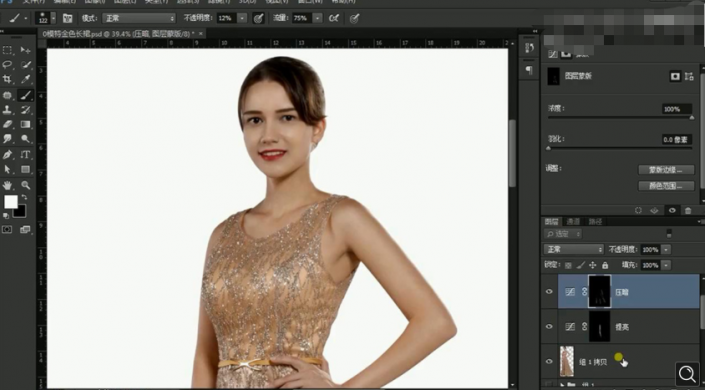Apply the mask
Image resolution: width=705 pixels, height=390 pixels.
pyautogui.click(x=655, y=211)
